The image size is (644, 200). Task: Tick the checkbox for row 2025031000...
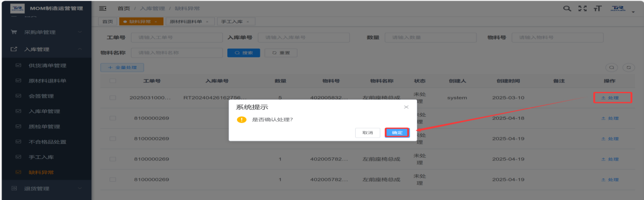[113, 97]
